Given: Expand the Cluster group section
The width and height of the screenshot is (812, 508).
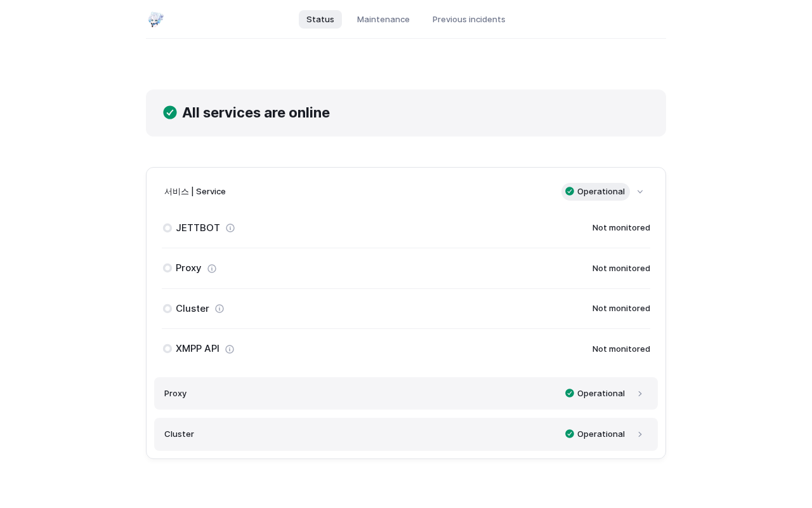Looking at the screenshot, I should (x=640, y=434).
